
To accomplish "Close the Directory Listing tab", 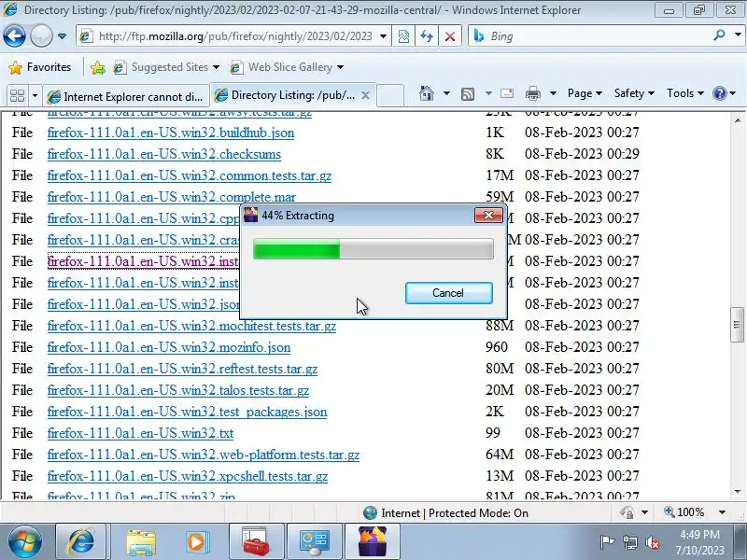I will coord(365,95).
